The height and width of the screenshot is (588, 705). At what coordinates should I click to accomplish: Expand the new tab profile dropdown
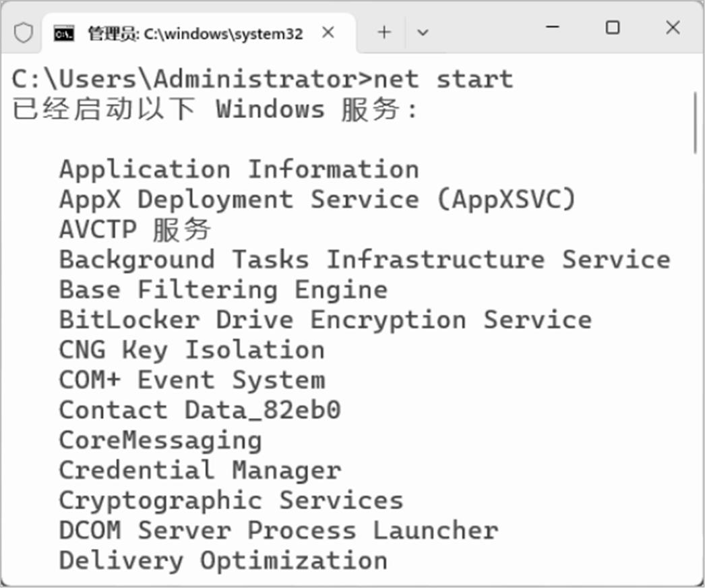pyautogui.click(x=423, y=32)
